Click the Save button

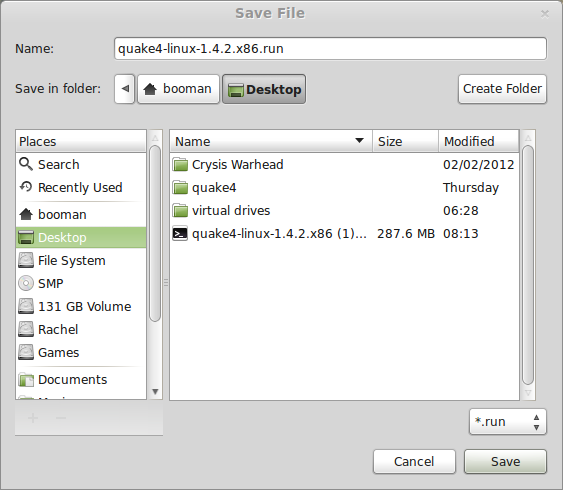505,461
